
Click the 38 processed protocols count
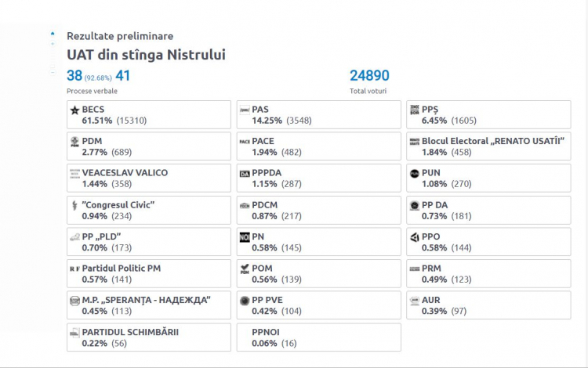tap(74, 76)
